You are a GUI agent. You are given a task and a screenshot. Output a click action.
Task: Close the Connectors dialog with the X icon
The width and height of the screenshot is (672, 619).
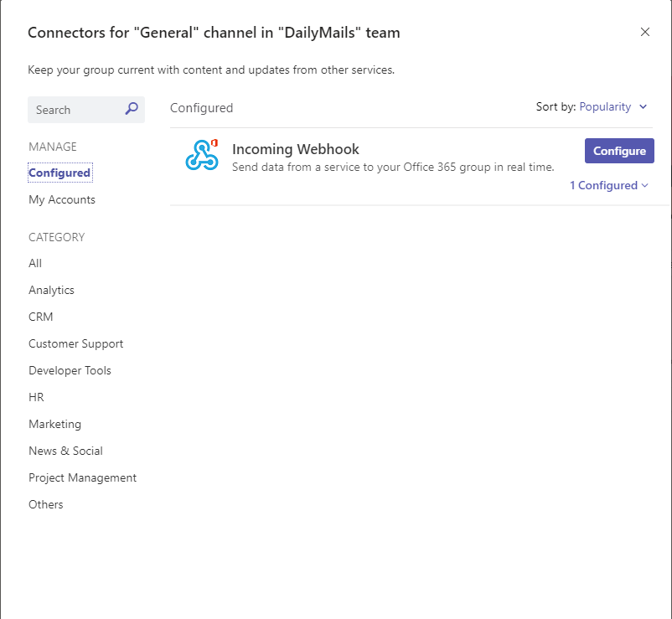coord(645,32)
